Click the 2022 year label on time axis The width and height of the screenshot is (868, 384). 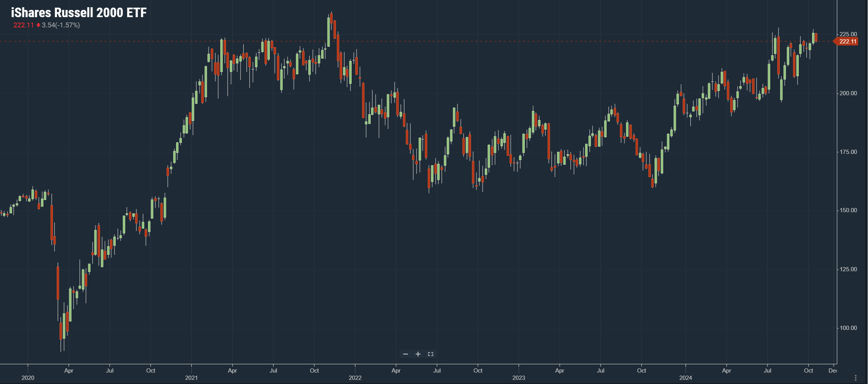tap(355, 378)
